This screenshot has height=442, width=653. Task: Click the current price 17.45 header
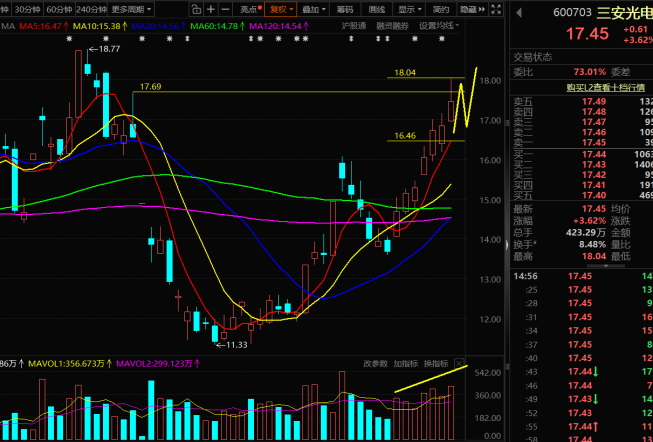point(587,34)
